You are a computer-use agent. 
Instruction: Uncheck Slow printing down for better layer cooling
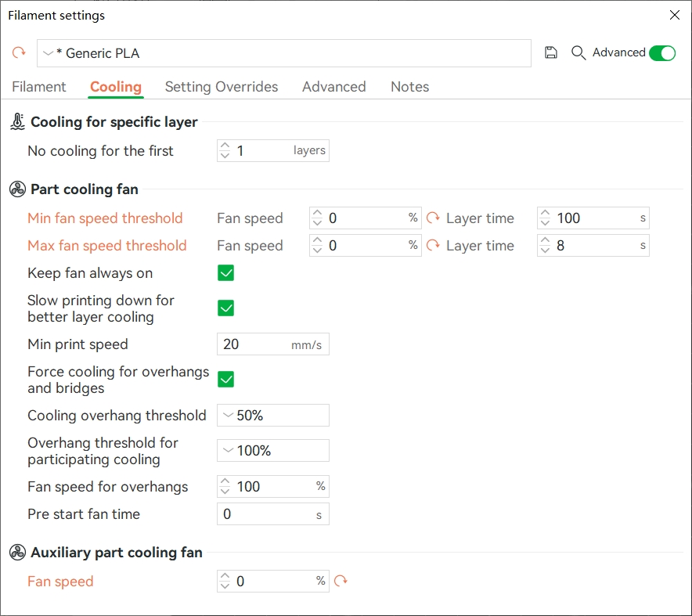tap(226, 308)
